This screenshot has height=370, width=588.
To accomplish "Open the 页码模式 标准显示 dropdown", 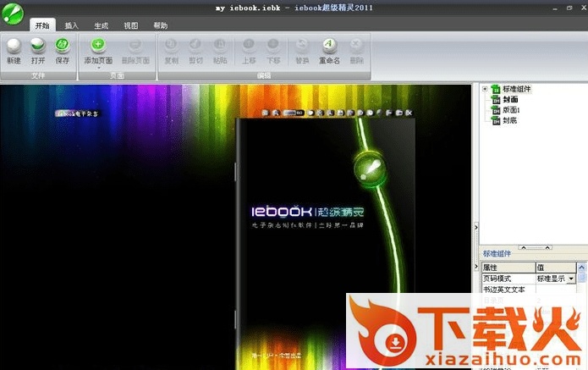I will (x=571, y=279).
